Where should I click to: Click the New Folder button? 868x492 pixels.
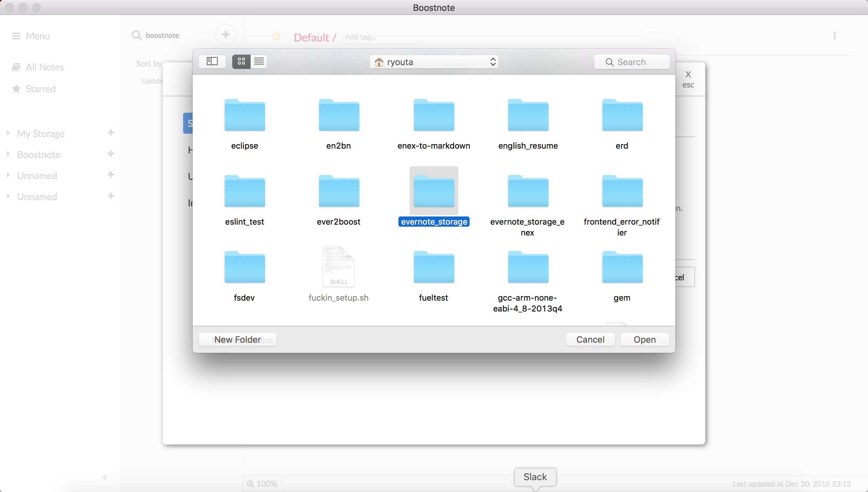click(x=238, y=339)
